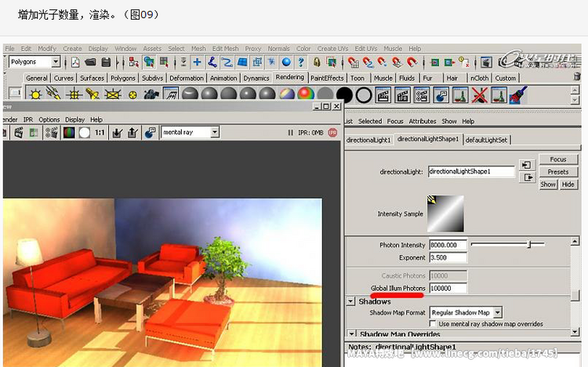Switch to the Dynamics shelf tab
Screen dimensions: 588x367
click(x=256, y=78)
